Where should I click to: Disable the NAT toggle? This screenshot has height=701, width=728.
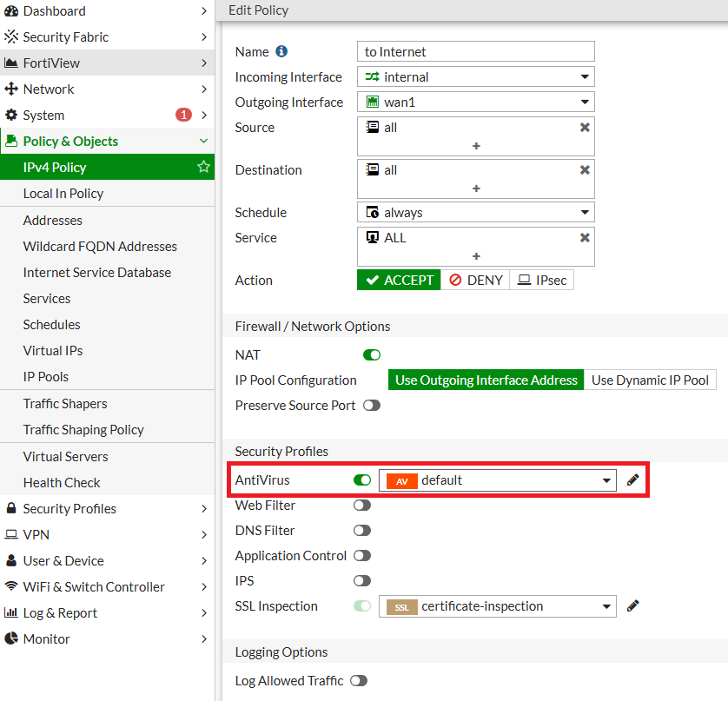pyautogui.click(x=372, y=355)
